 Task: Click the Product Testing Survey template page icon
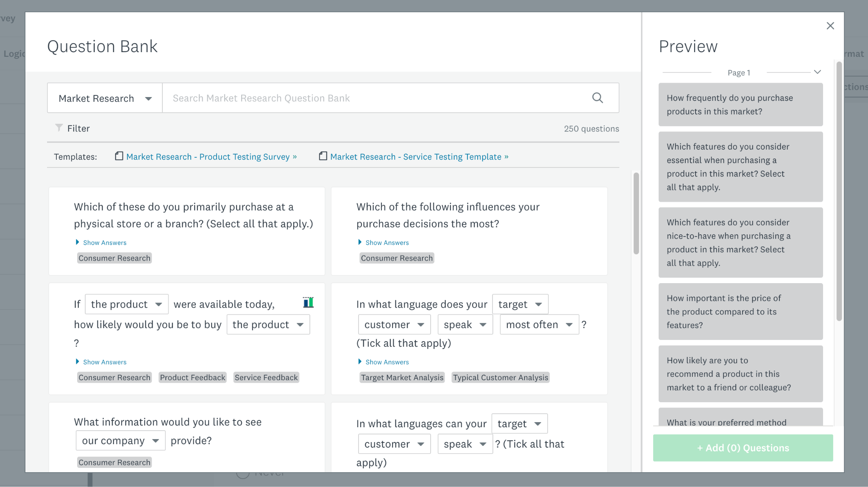119,156
